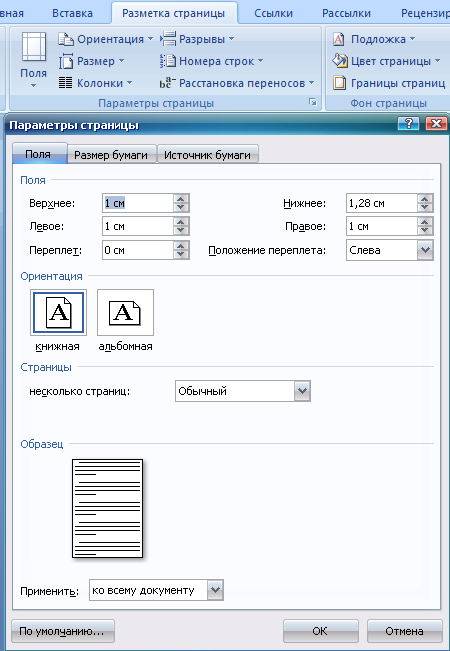Open the Размер ribbon dropdown

pos(91,61)
